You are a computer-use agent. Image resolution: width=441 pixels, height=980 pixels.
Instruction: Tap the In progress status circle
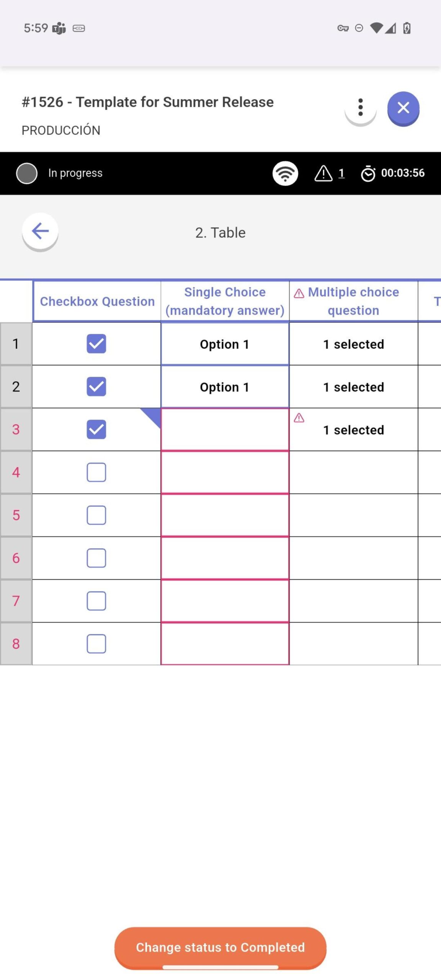tap(27, 173)
